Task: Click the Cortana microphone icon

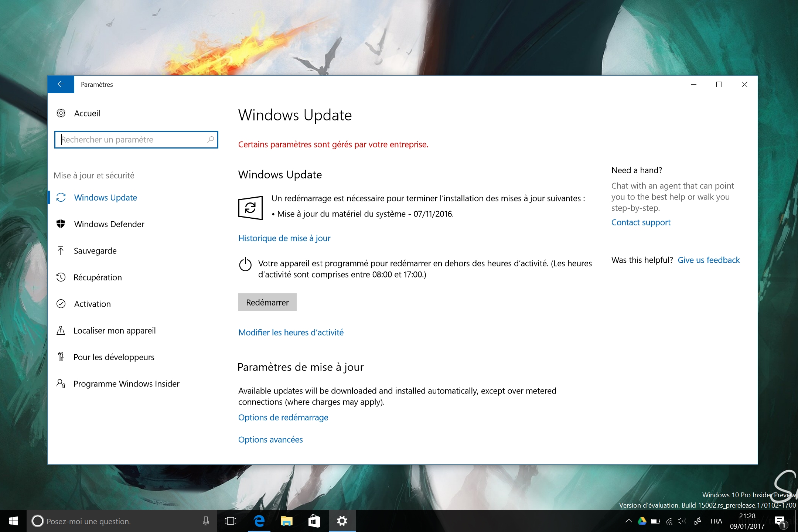Action: point(206,521)
